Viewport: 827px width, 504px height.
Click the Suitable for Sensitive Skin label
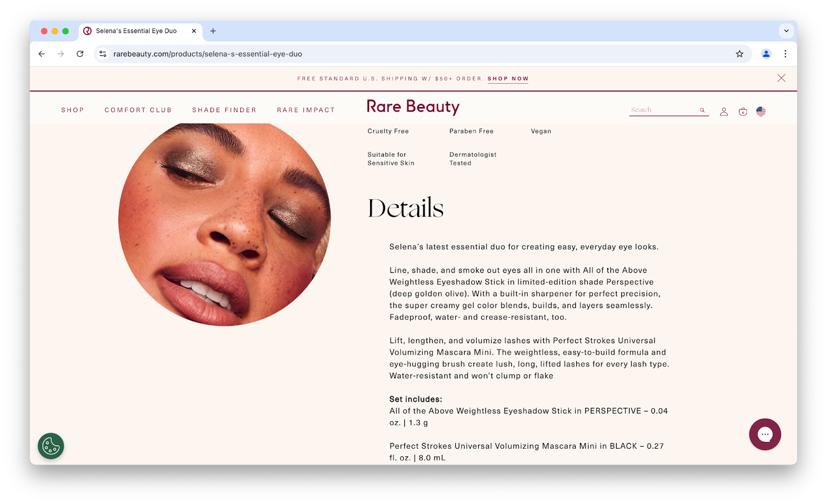[x=391, y=159]
